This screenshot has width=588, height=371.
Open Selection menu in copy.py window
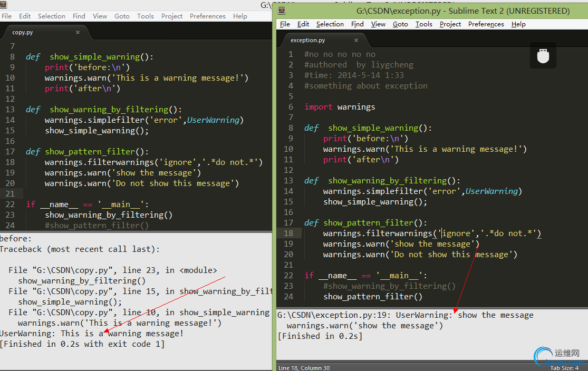51,16
